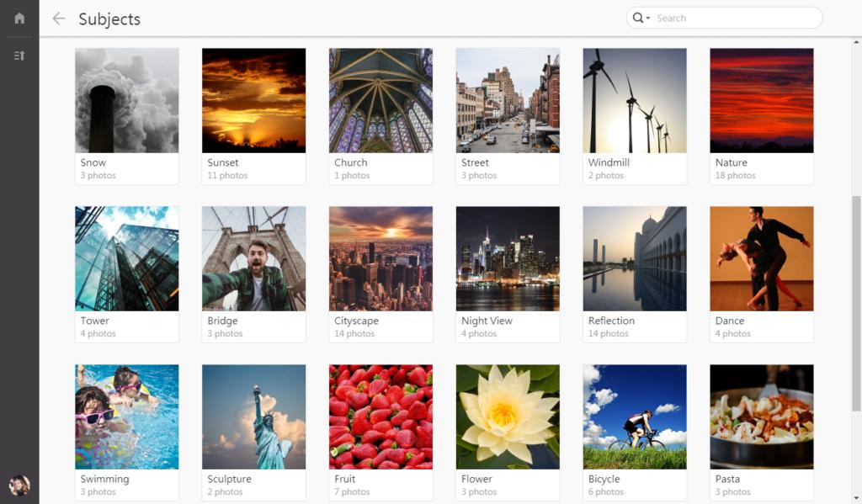Open the Reflection album thumbnail
The width and height of the screenshot is (862, 504).
point(635,259)
